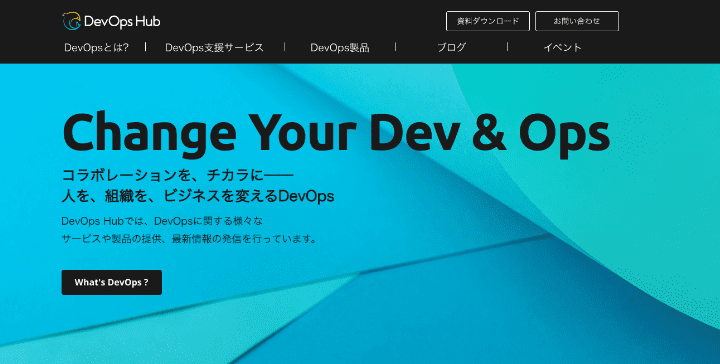Click the コラボレーションを、チカラに subtitle line
720x364 pixels.
coord(178,175)
